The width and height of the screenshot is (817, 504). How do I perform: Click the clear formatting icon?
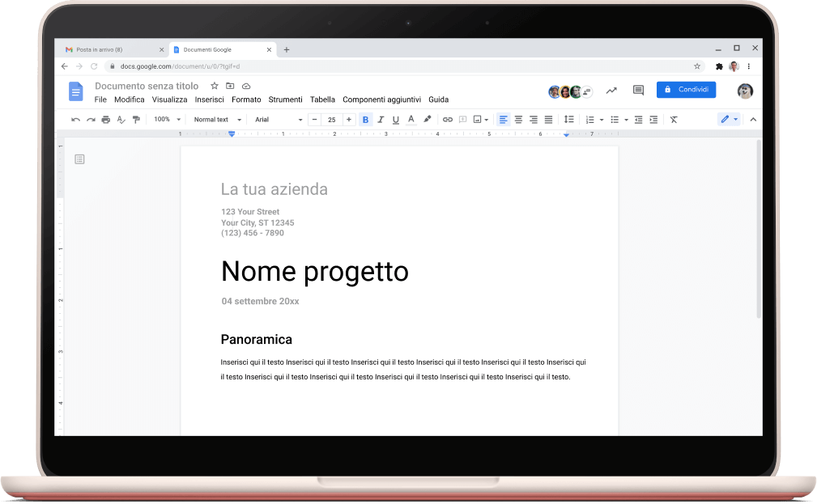(674, 120)
